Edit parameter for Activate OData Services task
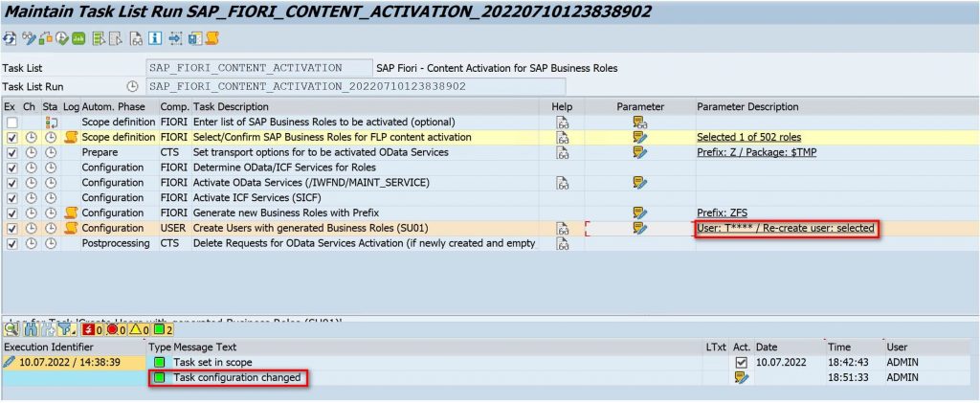Image resolution: width=980 pixels, height=403 pixels. click(639, 183)
